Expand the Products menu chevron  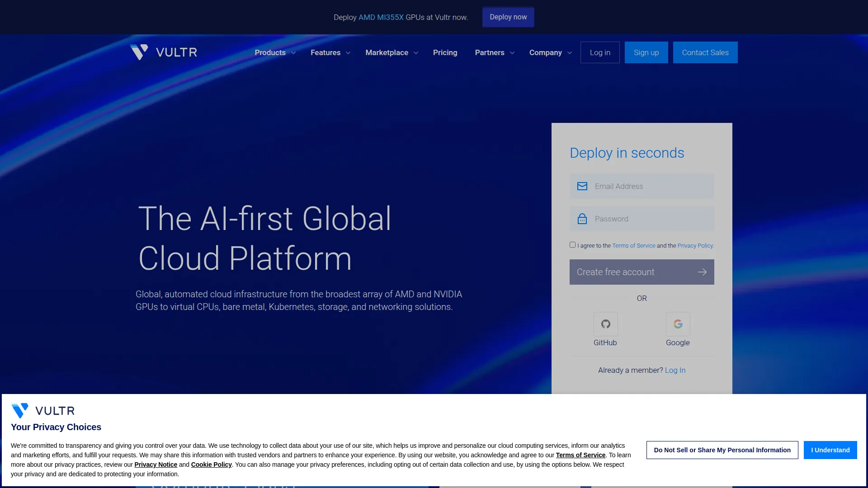293,53
